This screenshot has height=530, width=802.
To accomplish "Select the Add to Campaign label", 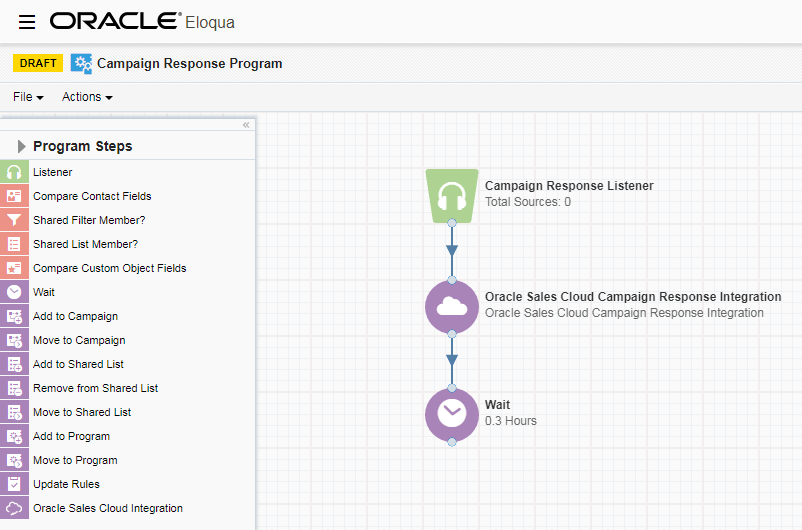I will (x=75, y=317).
